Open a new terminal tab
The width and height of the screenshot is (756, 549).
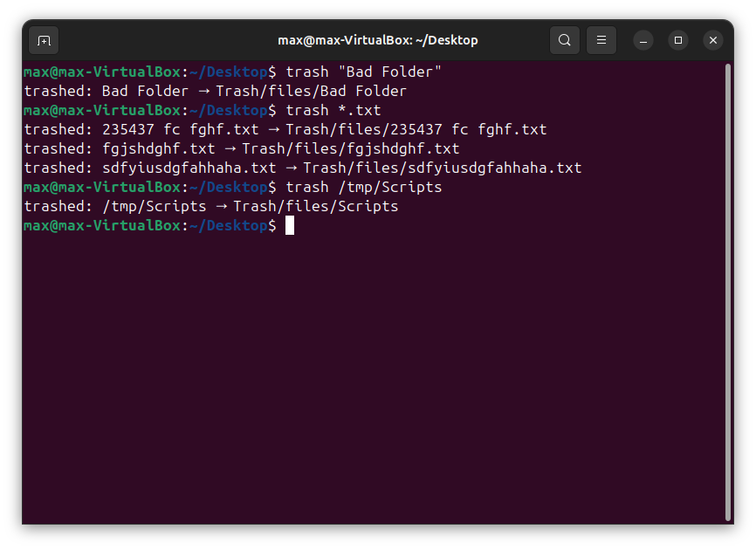point(44,40)
